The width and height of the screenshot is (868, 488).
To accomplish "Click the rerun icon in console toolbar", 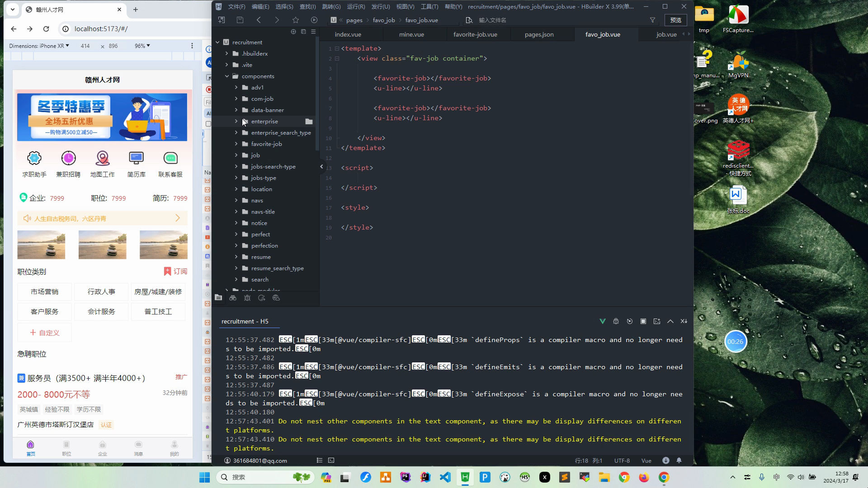I will tap(630, 321).
